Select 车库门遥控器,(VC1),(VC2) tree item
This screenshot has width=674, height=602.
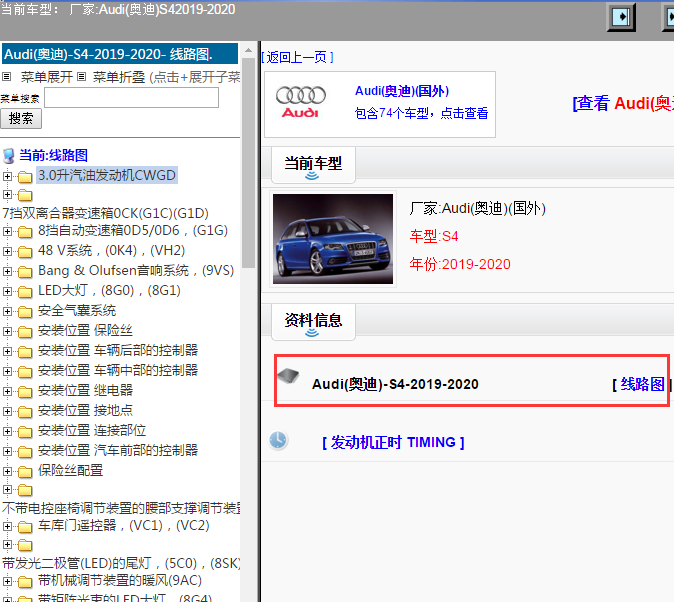click(x=124, y=525)
